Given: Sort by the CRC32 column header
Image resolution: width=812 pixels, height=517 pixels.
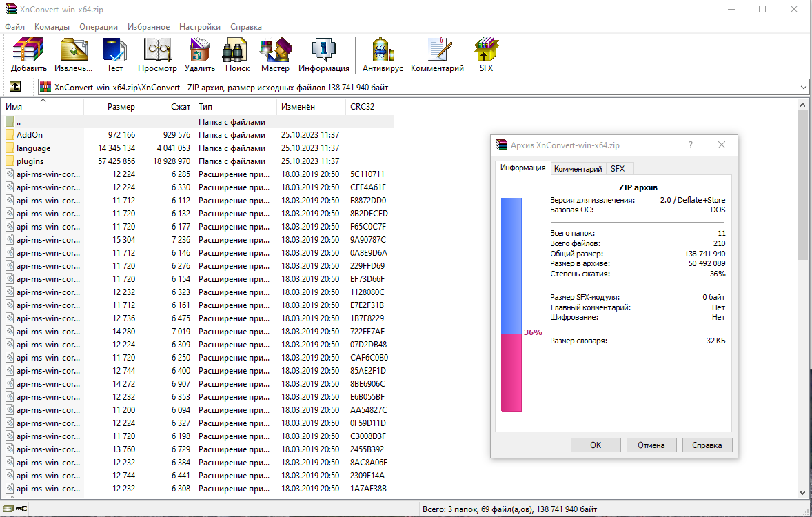Looking at the screenshot, I should (x=369, y=107).
